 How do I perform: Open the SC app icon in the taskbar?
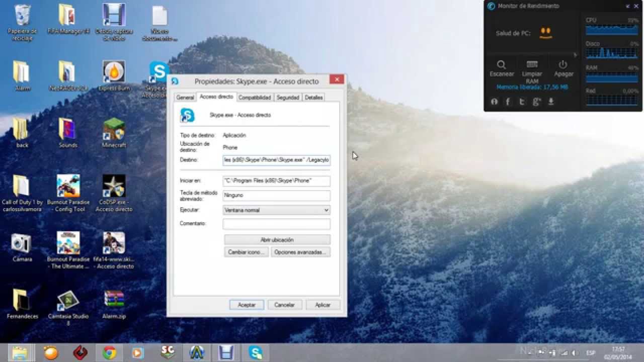point(168,353)
